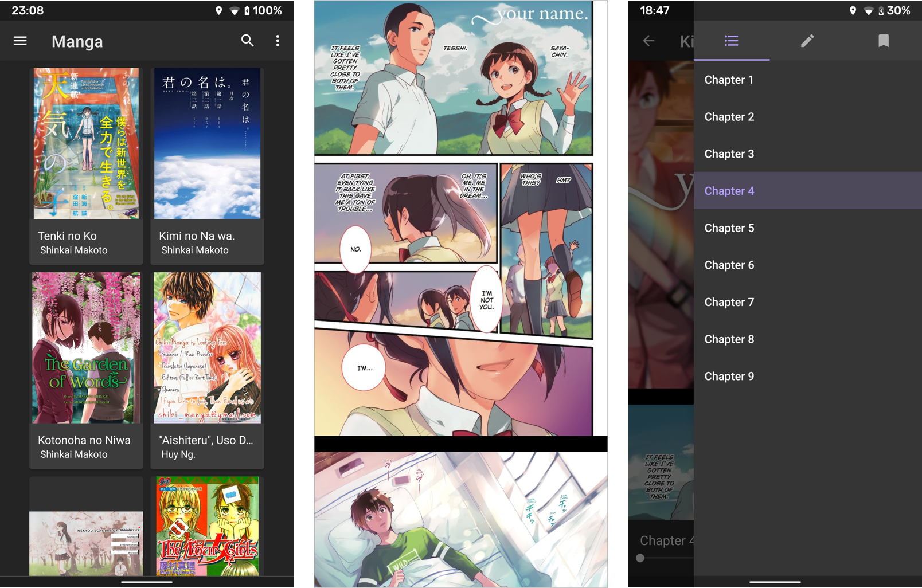Tap battery indicator showing 30%
Image resolution: width=922 pixels, height=588 pixels.
893,10
